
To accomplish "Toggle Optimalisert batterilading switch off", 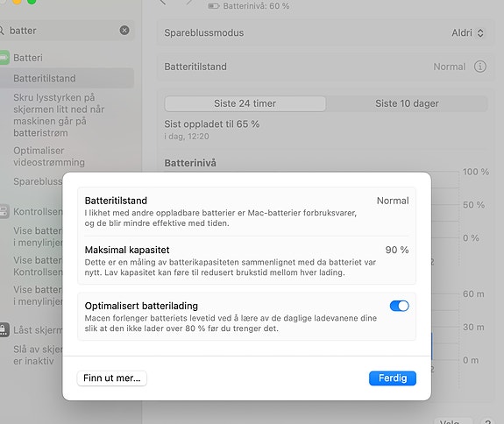I will 399,306.
